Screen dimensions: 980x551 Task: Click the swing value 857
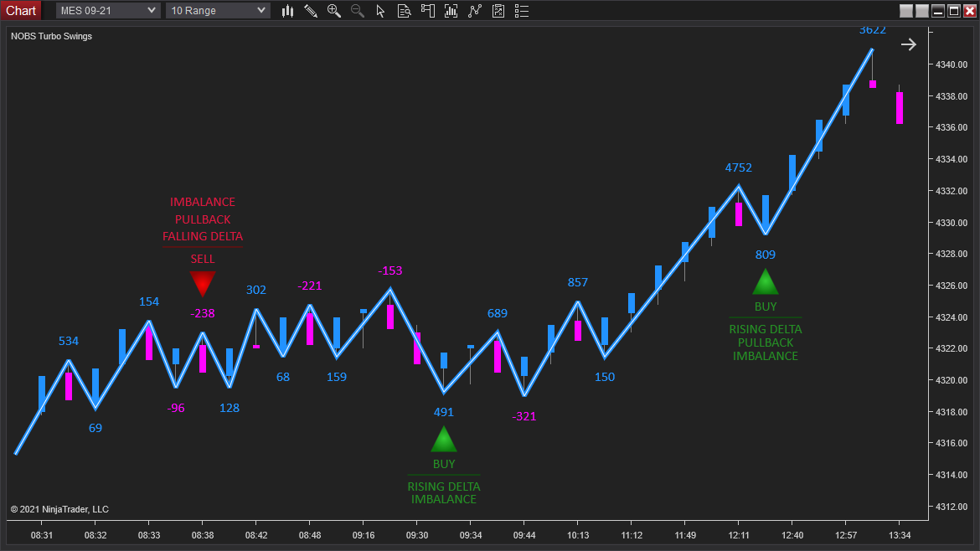(x=577, y=282)
